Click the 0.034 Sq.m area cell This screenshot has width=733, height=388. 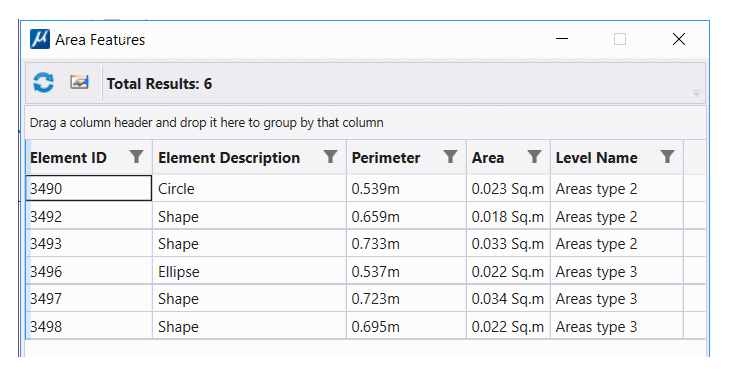click(508, 299)
